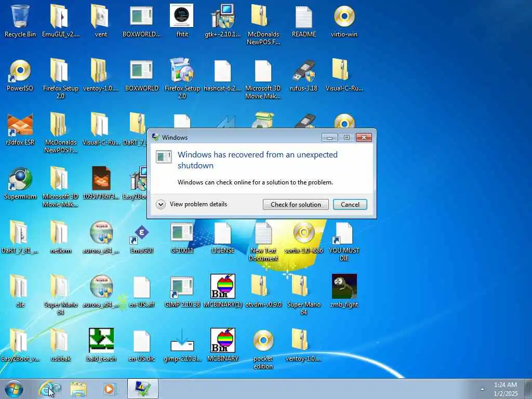Select the en-US.aff file icon

coord(141,287)
